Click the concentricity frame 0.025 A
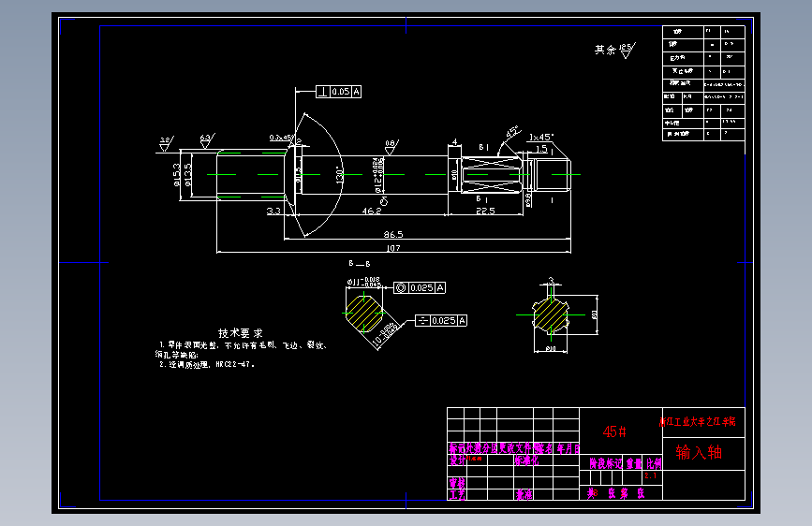 pyautogui.click(x=420, y=288)
